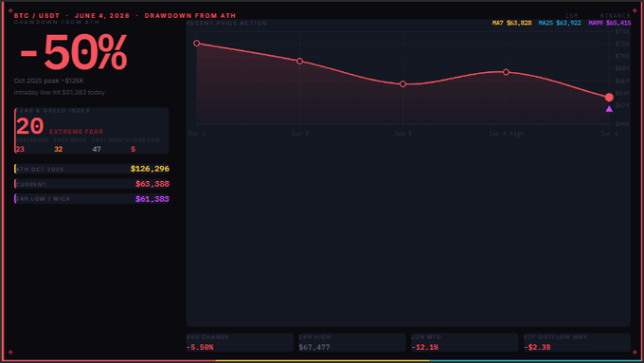
Task: Click the 'Oct 2025 peak ~$126K' note
Action: [x=49, y=81]
